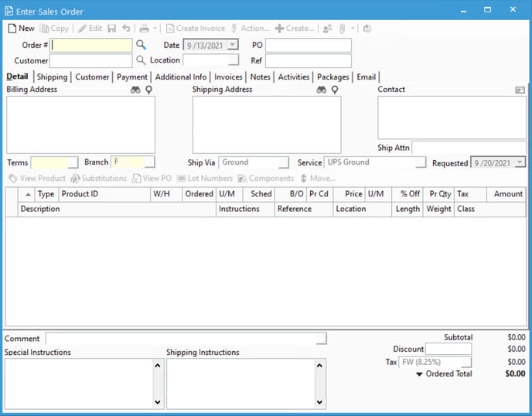
Task: Focus the Order # input field
Action: click(x=91, y=45)
